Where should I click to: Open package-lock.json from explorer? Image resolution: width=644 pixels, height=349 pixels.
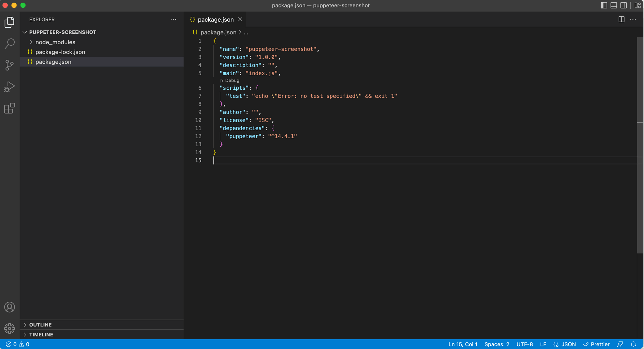[x=102, y=52]
